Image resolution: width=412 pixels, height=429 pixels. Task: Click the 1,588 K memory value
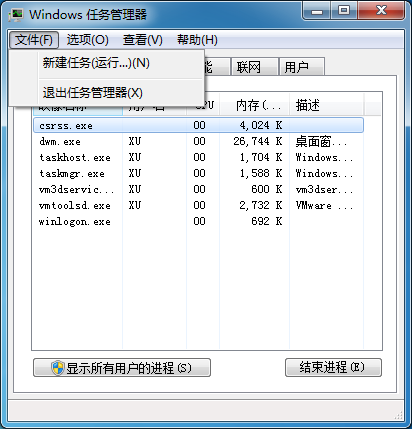(x=261, y=173)
